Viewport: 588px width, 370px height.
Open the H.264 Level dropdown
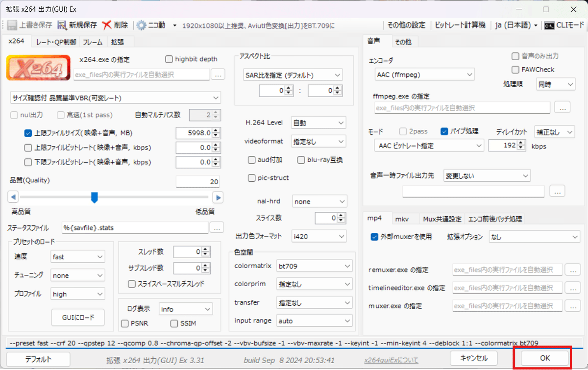[x=318, y=123]
